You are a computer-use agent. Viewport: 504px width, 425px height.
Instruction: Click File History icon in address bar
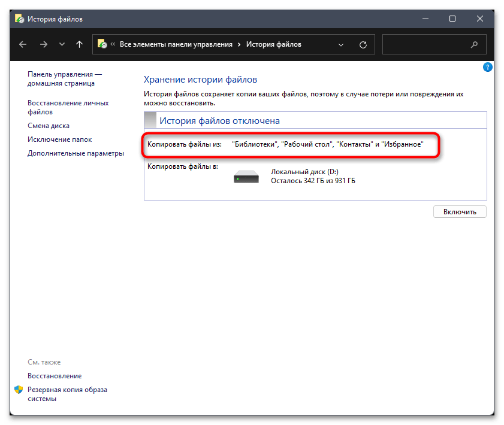(102, 44)
